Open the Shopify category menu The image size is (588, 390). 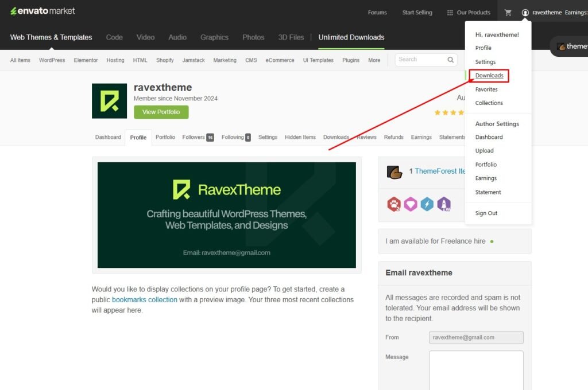pos(165,60)
